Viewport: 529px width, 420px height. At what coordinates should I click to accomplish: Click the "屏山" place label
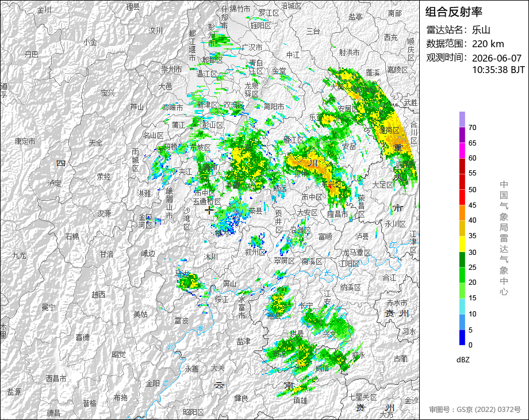(x=229, y=283)
